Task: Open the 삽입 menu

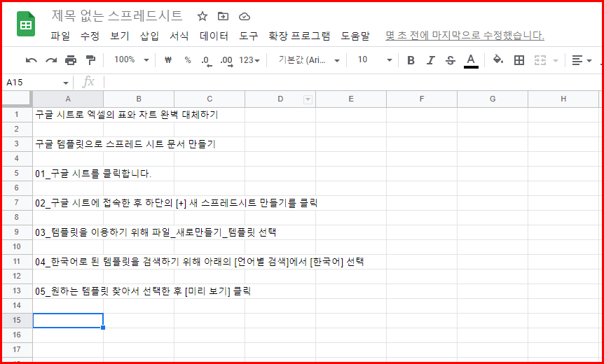Action: [x=149, y=36]
